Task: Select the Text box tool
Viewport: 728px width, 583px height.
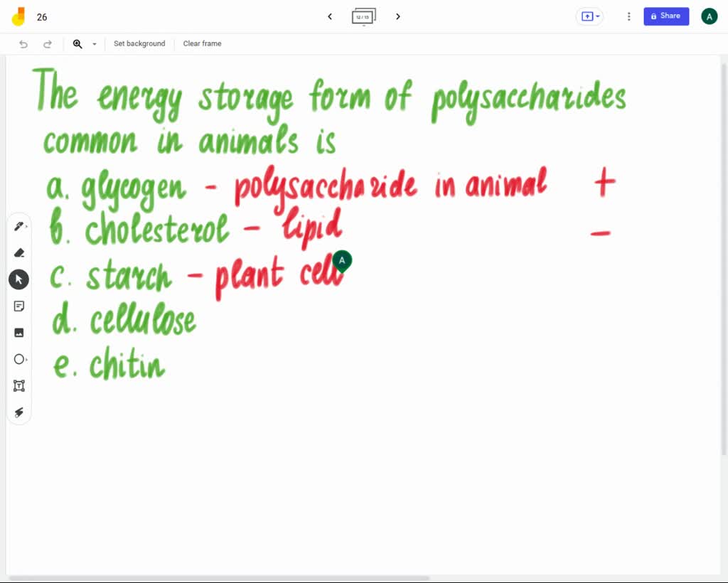Action: (19, 385)
